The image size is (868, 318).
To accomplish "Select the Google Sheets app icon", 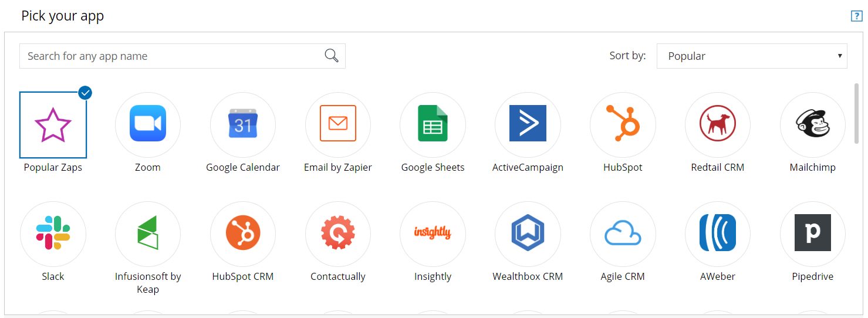I will 433,125.
